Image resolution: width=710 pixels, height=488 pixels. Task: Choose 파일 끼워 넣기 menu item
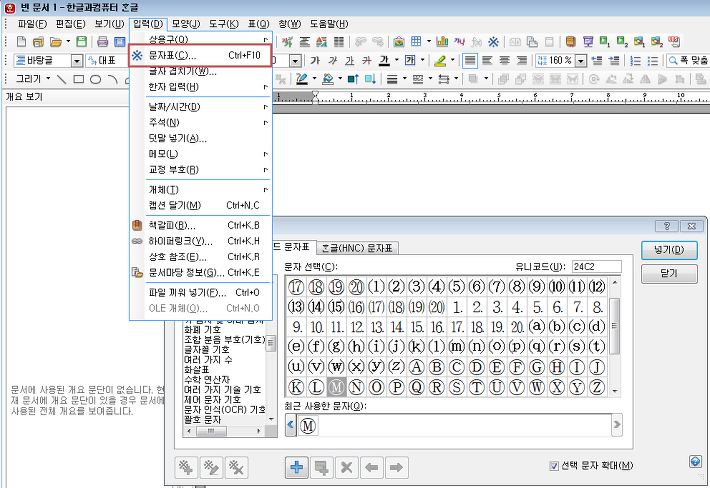201,292
